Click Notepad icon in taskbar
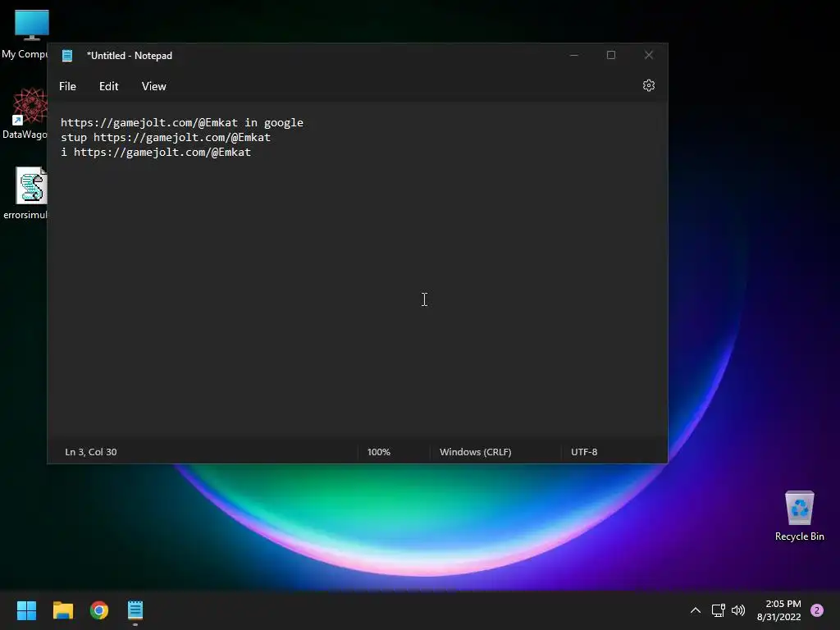Screen dimensions: 840x630 135,610
